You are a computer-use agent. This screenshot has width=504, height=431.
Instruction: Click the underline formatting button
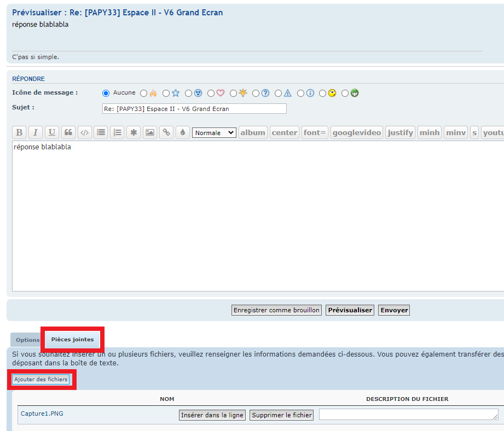pyautogui.click(x=52, y=132)
